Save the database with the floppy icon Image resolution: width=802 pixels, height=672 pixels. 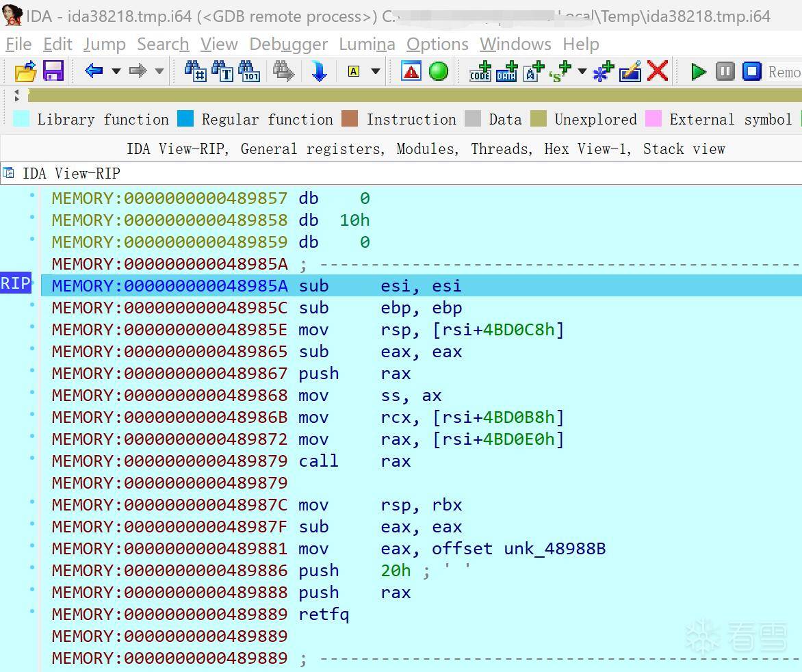[x=53, y=71]
